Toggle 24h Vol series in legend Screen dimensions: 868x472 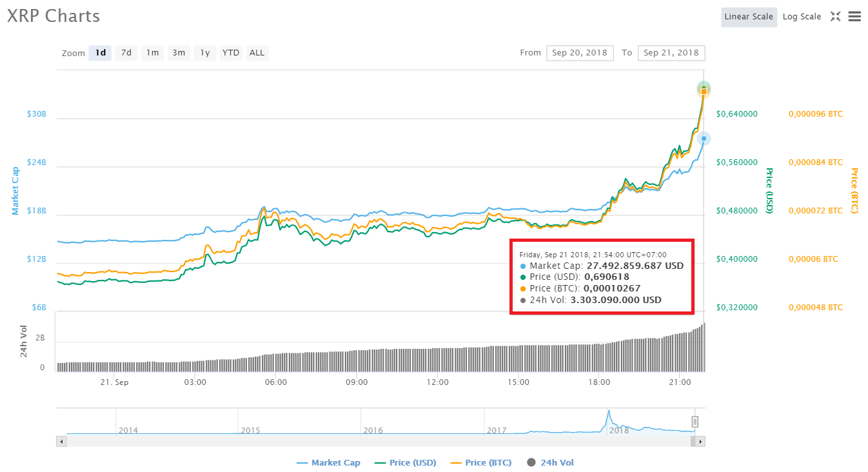tap(550, 462)
